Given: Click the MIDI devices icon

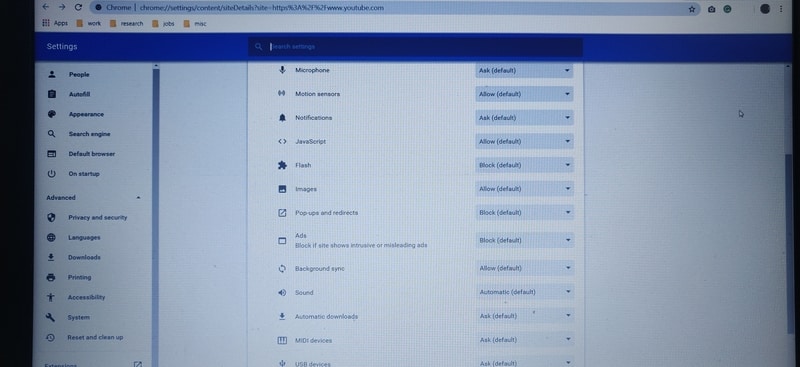Looking at the screenshot, I should pos(282,340).
